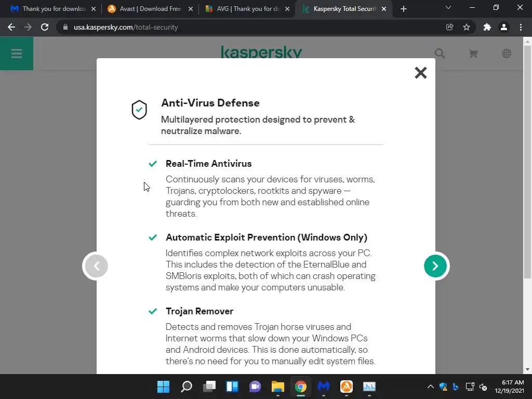Screen dimensions: 532x399
Task: Click checkmark beside Automatic Exploit Prevention
Action: click(153, 237)
